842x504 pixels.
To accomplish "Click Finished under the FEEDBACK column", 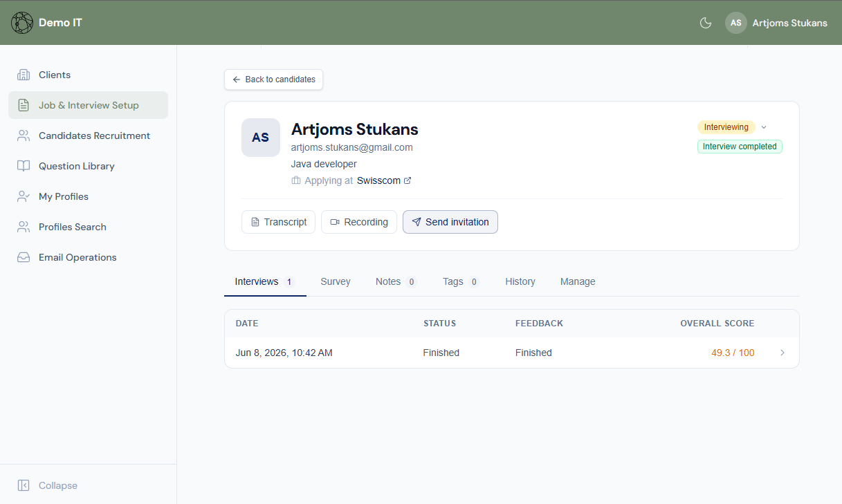I will coord(533,353).
